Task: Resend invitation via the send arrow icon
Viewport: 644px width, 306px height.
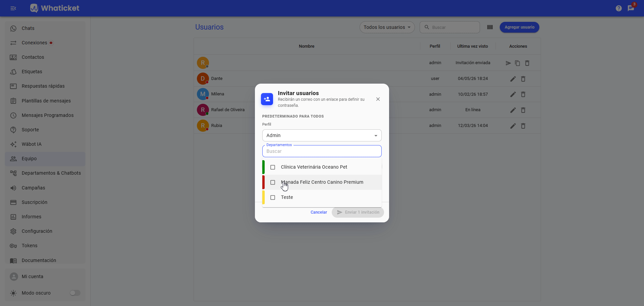Action: 508,63
